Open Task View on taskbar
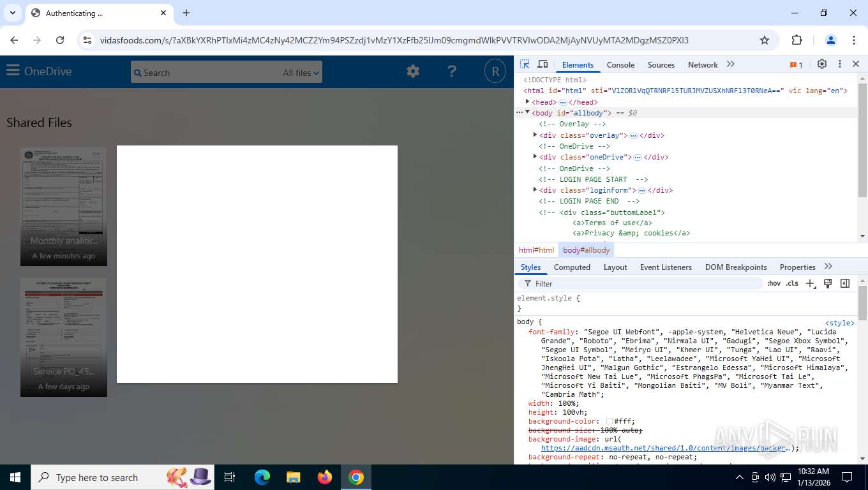Image resolution: width=868 pixels, height=490 pixels. click(230, 477)
